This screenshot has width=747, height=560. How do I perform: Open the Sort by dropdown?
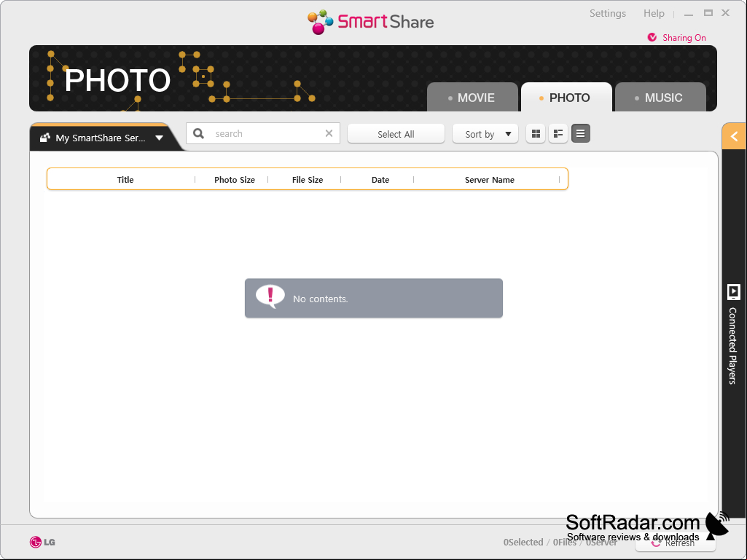(x=485, y=134)
